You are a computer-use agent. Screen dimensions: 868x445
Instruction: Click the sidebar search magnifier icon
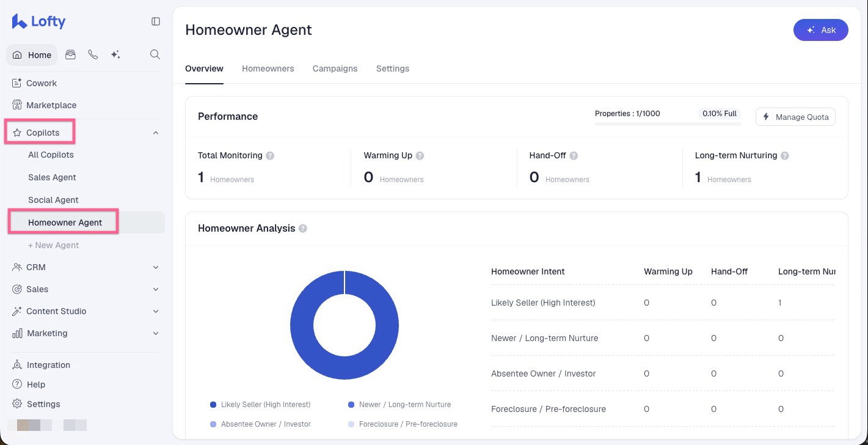pyautogui.click(x=155, y=54)
